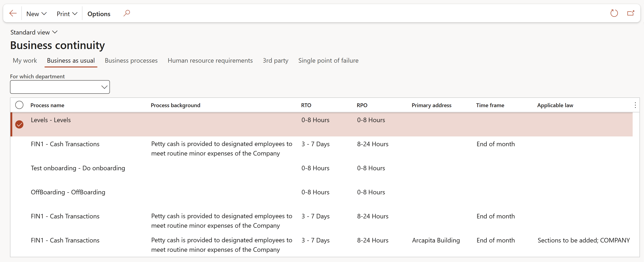Expand the New menu
Viewport: 644px width, 262px height.
[x=37, y=14]
